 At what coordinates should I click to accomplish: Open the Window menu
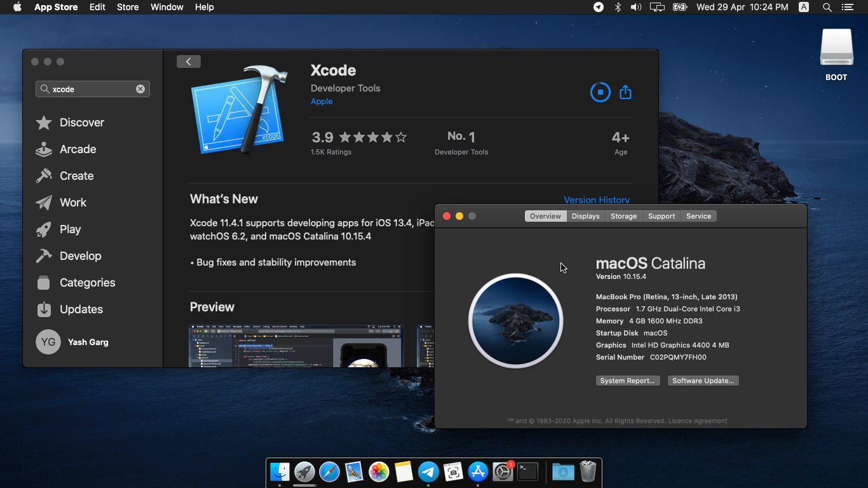click(167, 7)
